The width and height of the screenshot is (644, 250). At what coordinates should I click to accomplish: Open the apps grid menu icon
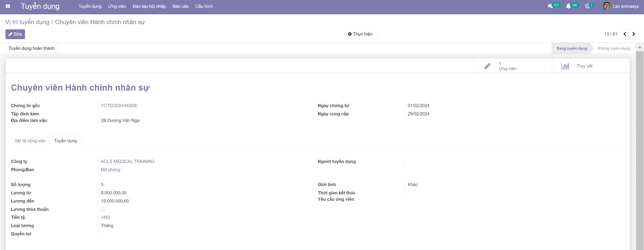click(x=8, y=6)
